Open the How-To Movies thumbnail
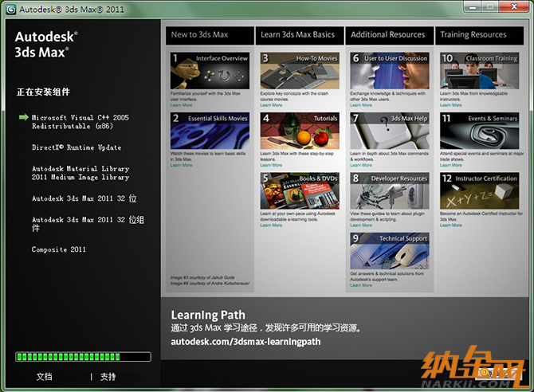 [x=300, y=70]
